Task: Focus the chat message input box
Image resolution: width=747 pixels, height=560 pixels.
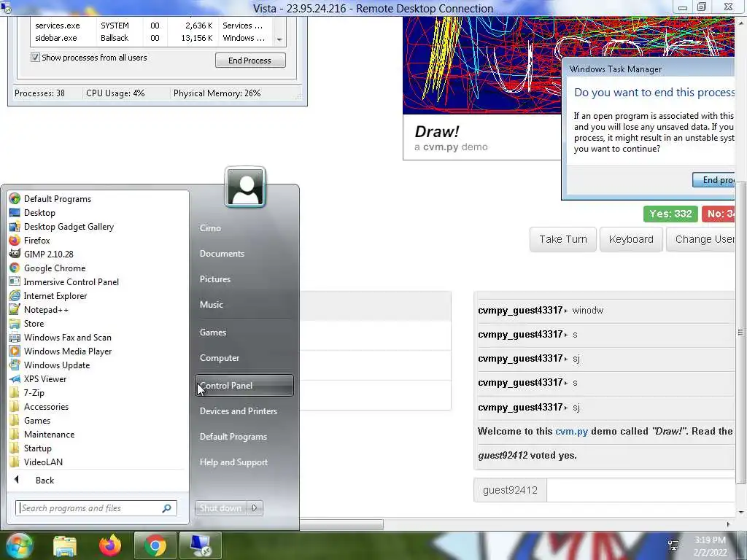Action: coord(640,490)
